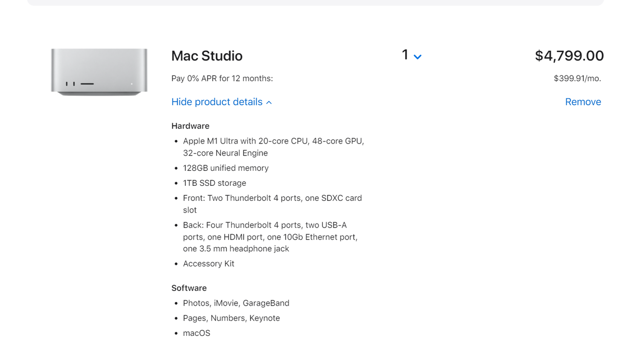Image resolution: width=644 pixels, height=360 pixels.
Task: Select Photos, iMovie, GarageBand software line
Action: [x=236, y=303]
